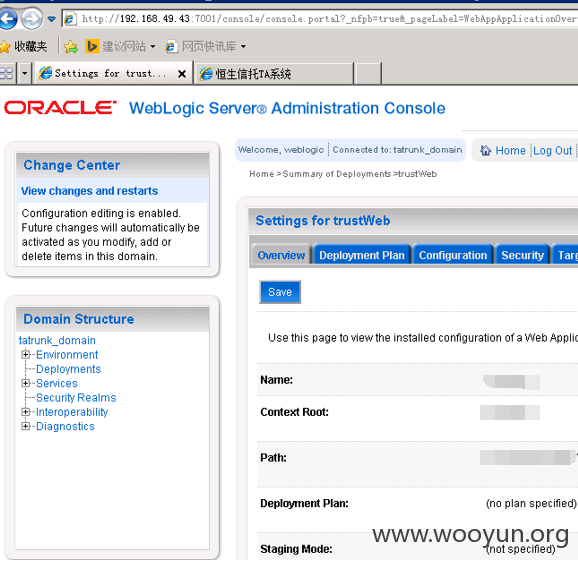The width and height of the screenshot is (578, 563).
Task: Click the Log Out link
Action: [552, 150]
